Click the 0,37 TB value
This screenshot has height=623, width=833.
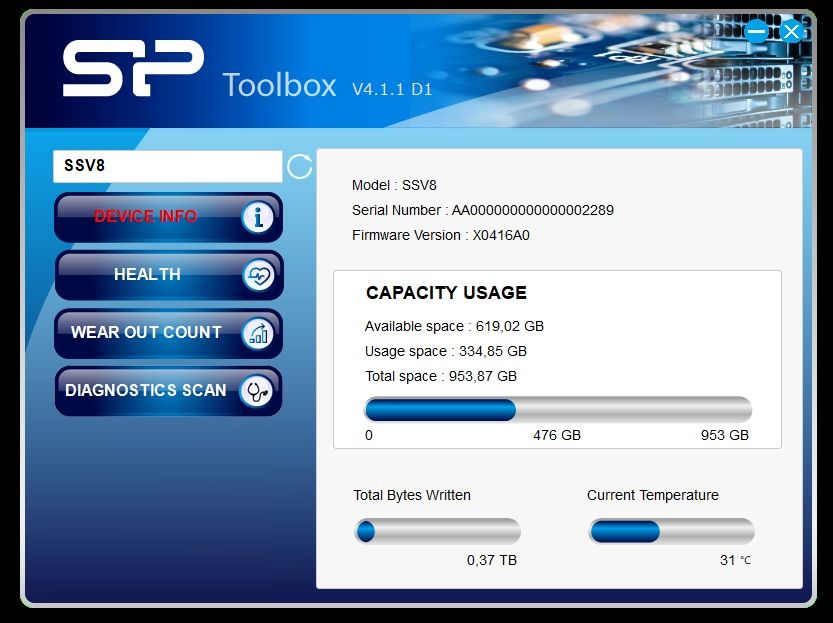[x=492, y=560]
